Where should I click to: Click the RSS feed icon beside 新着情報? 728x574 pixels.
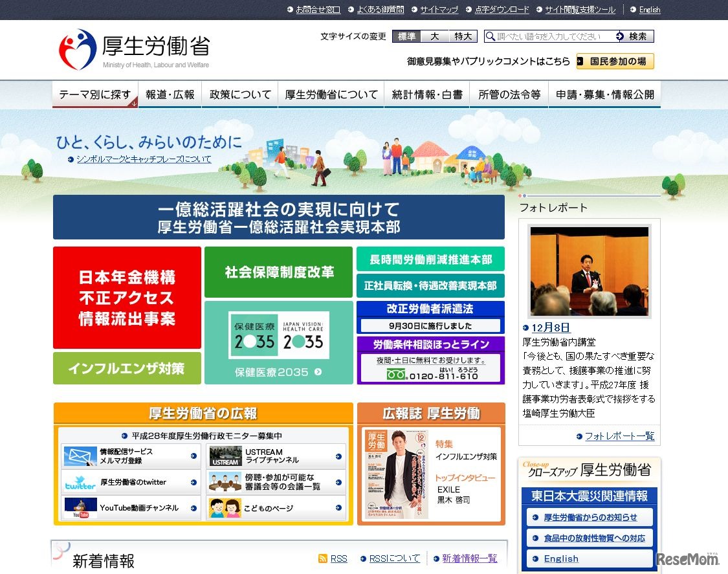tap(323, 558)
